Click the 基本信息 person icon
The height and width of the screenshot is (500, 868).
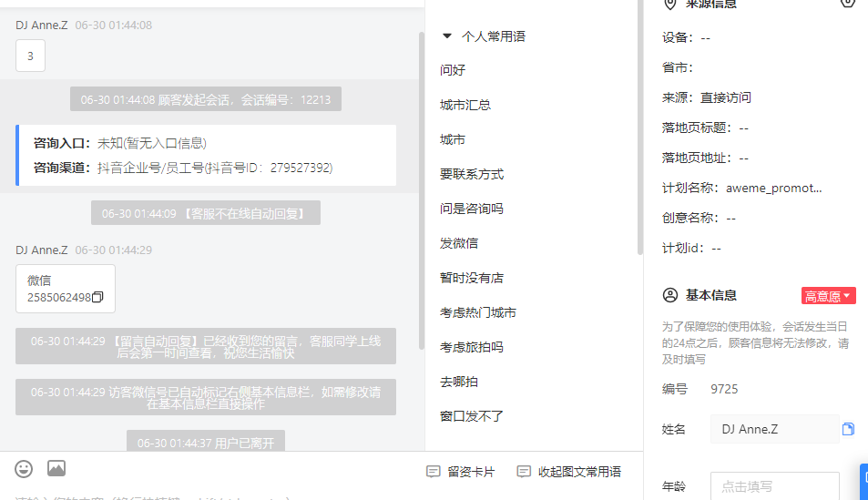(x=670, y=295)
